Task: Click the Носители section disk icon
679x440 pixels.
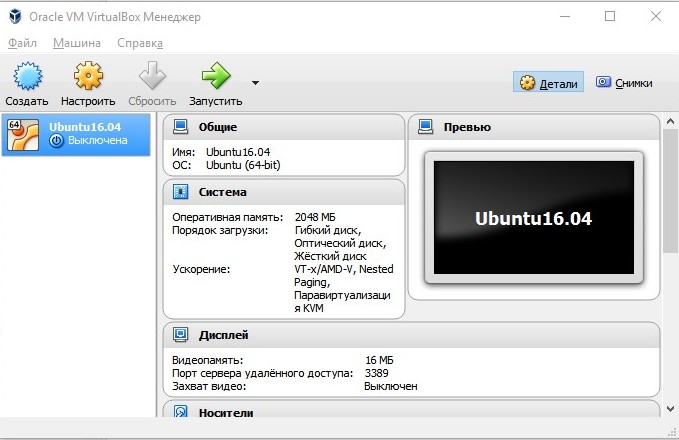Action: tap(181, 411)
